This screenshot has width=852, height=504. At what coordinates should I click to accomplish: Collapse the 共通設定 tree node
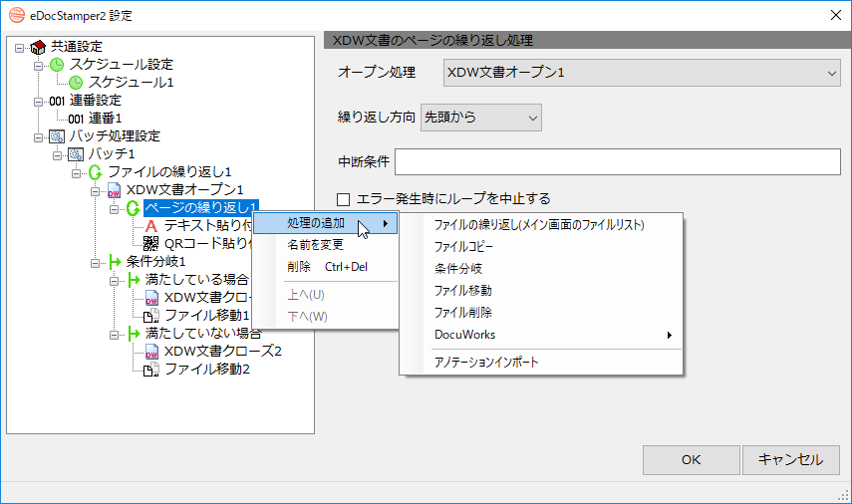pos(20,48)
